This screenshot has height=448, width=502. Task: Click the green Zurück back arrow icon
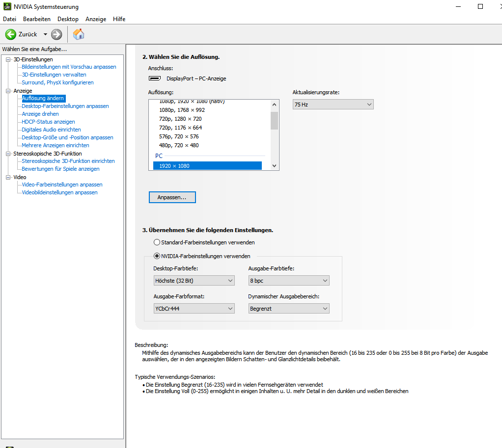click(11, 34)
